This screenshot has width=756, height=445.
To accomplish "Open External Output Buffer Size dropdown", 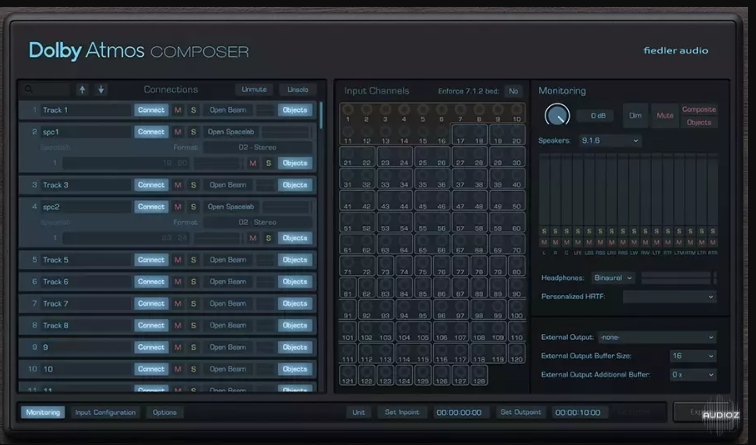I will click(693, 356).
